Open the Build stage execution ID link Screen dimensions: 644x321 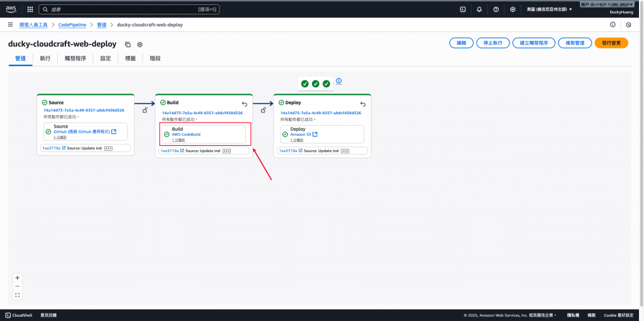pos(202,112)
